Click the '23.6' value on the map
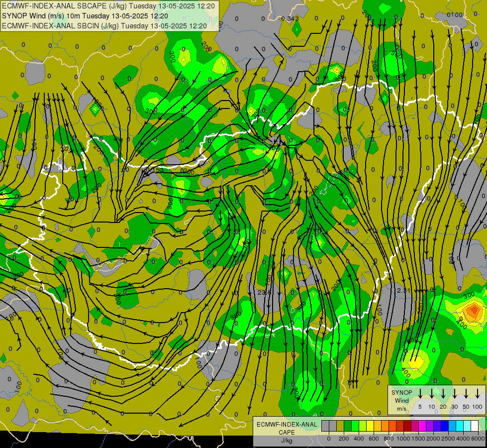 pyautogui.click(x=265, y=292)
